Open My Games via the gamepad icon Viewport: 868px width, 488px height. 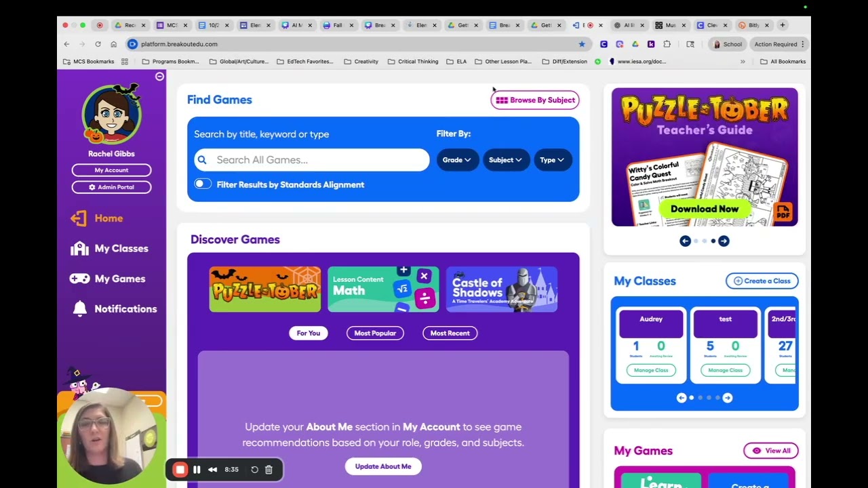coord(79,279)
